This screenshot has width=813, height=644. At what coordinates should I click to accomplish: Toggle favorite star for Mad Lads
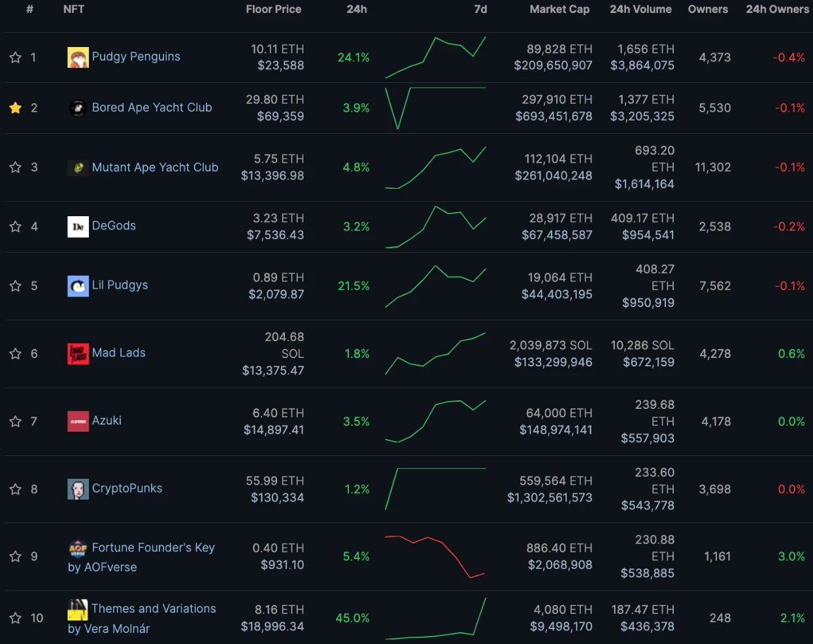pyautogui.click(x=16, y=354)
